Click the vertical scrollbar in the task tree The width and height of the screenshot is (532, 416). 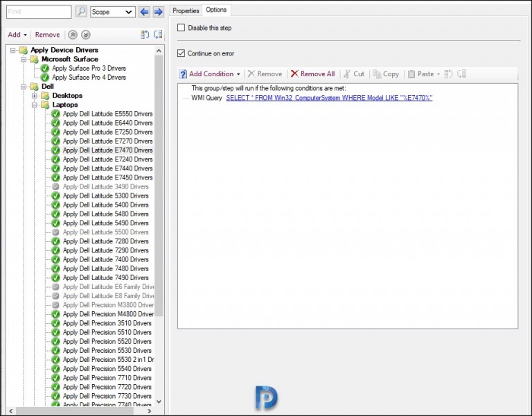pyautogui.click(x=159, y=186)
